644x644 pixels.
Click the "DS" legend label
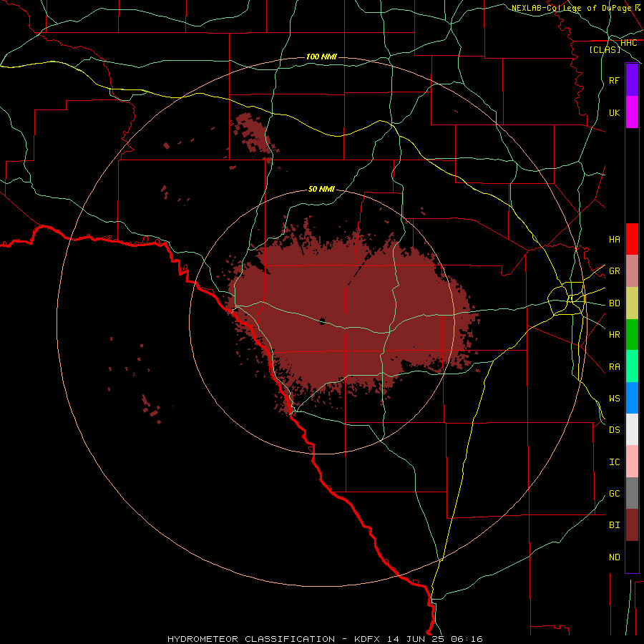pos(614,430)
